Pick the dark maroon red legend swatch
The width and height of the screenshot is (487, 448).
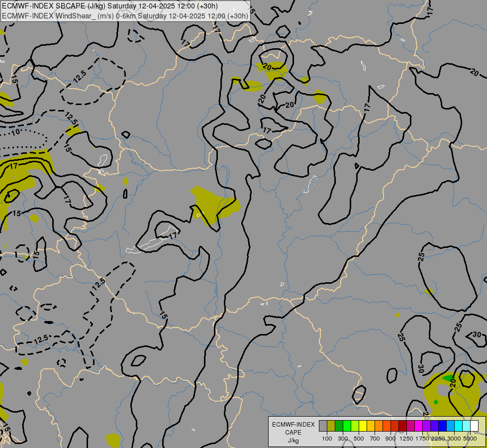point(403,426)
